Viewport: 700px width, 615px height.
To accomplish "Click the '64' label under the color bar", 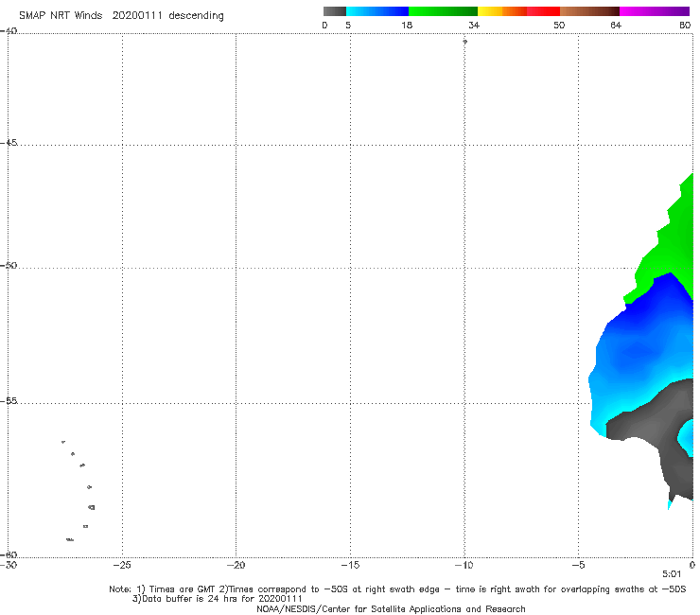I will pos(616,26).
